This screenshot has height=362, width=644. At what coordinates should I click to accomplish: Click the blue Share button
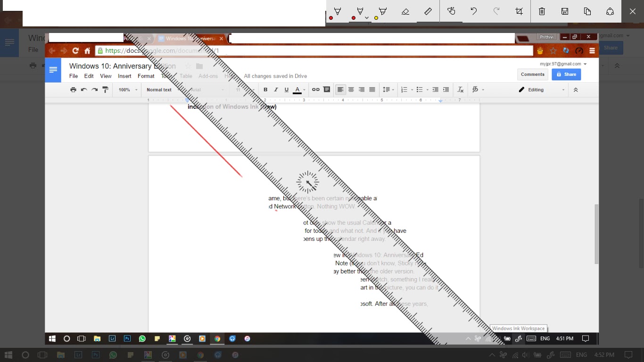[x=566, y=74]
